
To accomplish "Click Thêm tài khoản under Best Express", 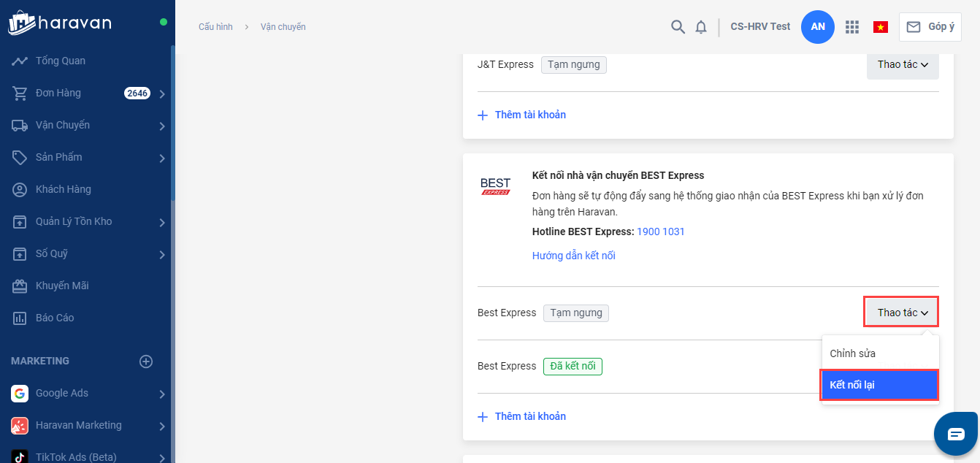I will 529,416.
